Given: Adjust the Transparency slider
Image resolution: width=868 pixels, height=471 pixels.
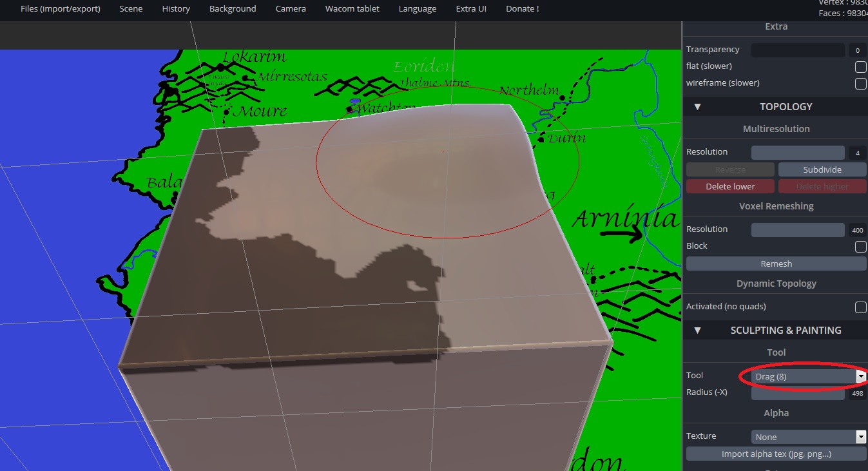Looking at the screenshot, I should click(x=798, y=50).
